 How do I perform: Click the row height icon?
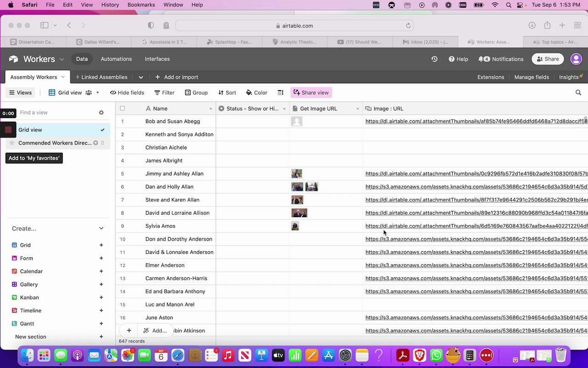pos(281,92)
